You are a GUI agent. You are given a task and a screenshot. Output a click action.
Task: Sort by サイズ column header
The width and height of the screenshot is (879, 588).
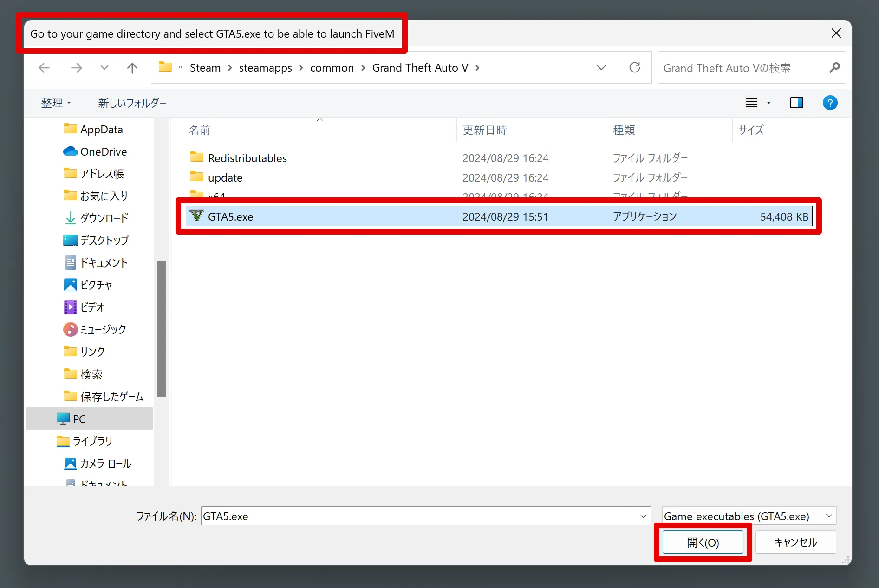pyautogui.click(x=751, y=130)
